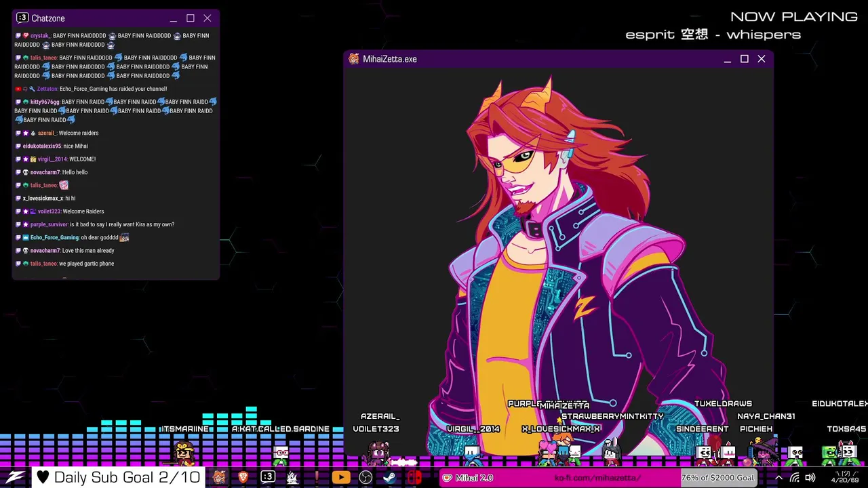
Task: Open the Nintendo Switch taskbar icon
Action: coord(414,477)
